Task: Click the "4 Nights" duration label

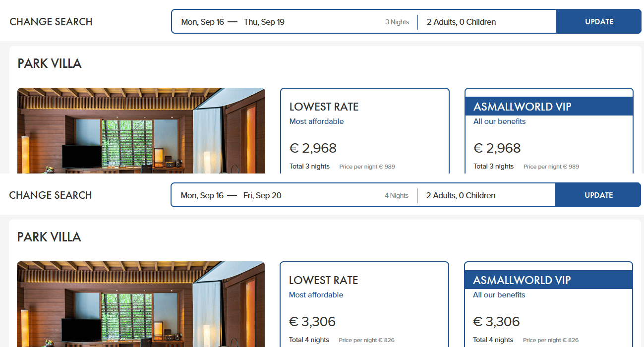Action: tap(397, 196)
